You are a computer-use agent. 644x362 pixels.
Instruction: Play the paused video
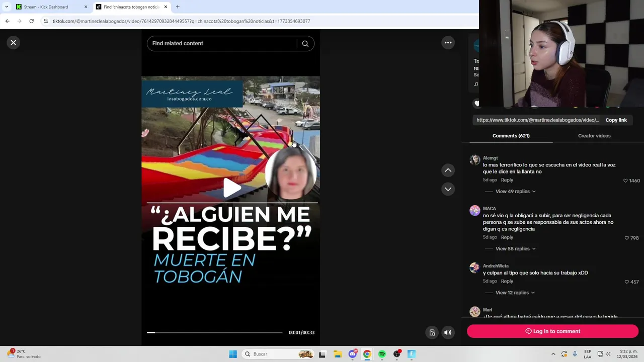click(x=231, y=188)
